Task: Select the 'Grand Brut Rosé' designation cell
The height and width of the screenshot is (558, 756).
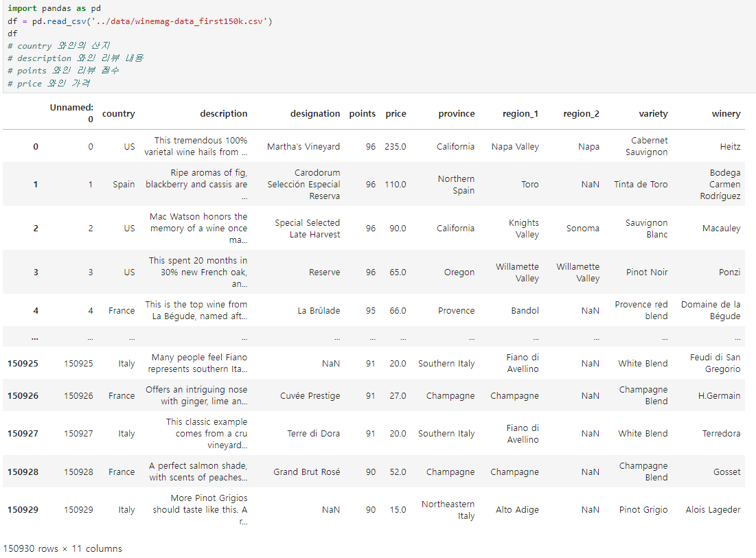Action: click(x=307, y=472)
